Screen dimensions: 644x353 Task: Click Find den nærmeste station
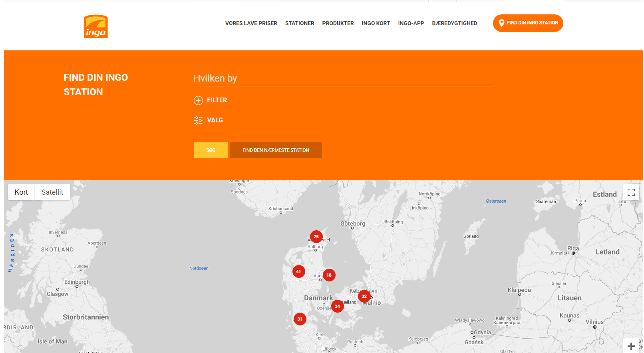pyautogui.click(x=276, y=150)
